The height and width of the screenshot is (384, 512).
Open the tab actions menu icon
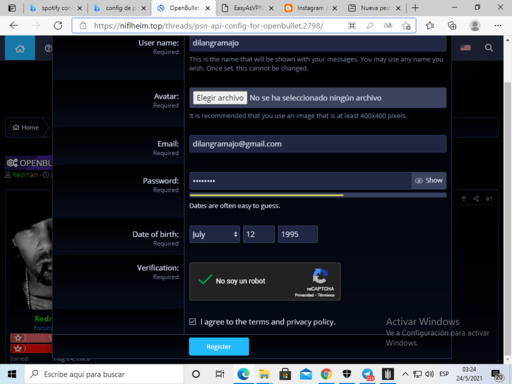coord(12,8)
